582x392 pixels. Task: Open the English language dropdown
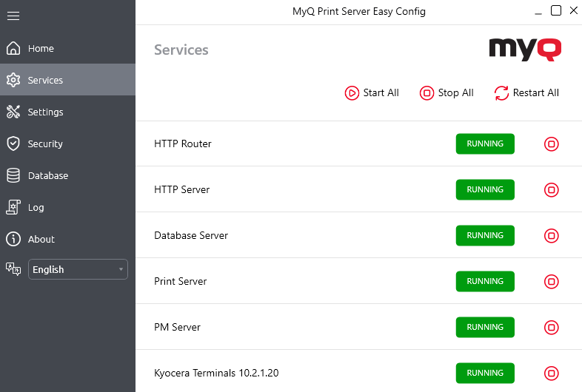[78, 269]
